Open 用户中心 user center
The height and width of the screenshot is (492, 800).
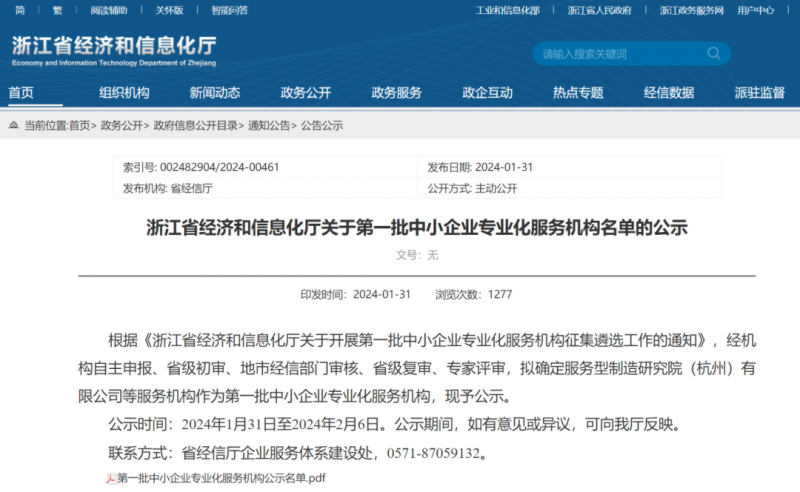[x=756, y=10]
